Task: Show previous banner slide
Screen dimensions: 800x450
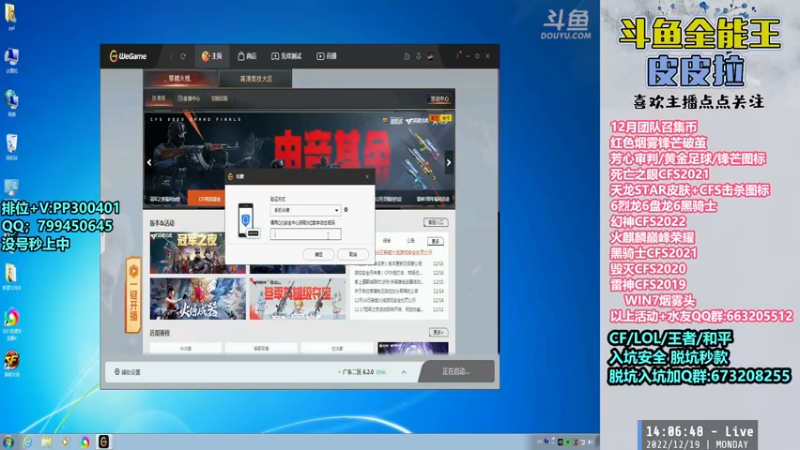Action: (x=149, y=163)
